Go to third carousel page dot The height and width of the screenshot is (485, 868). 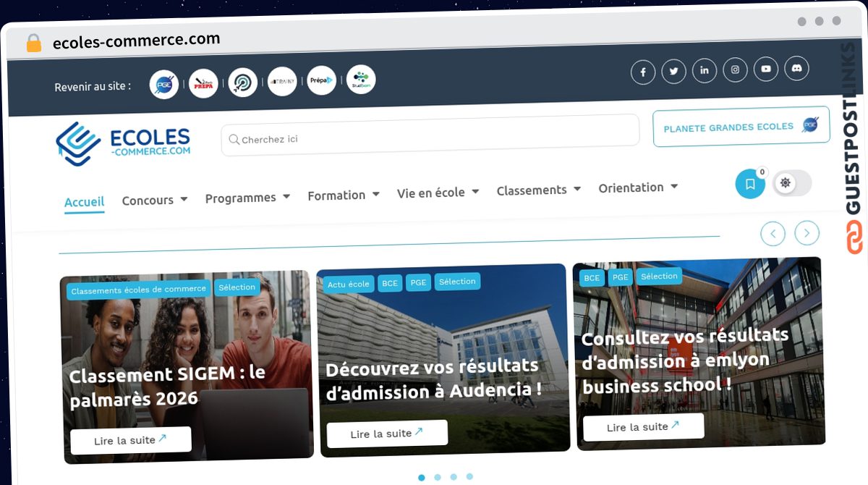point(454,477)
